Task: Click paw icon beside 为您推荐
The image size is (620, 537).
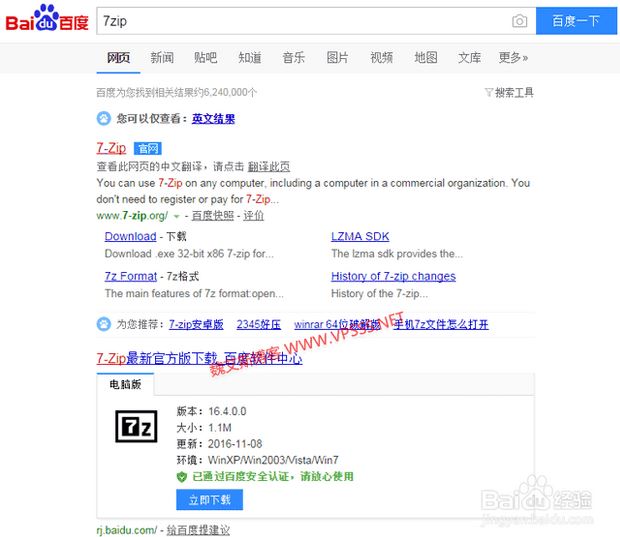Action: (104, 324)
